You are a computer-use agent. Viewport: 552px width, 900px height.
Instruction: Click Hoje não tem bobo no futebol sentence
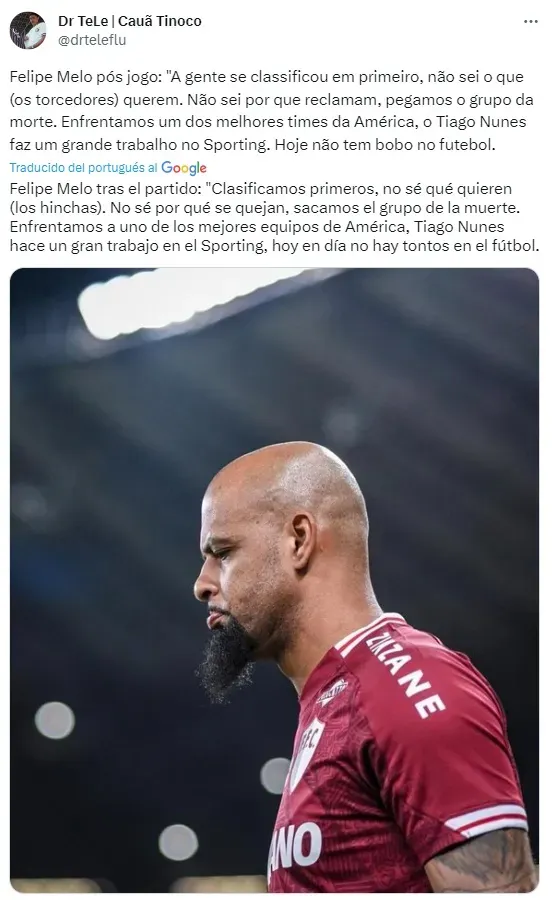pyautogui.click(x=384, y=145)
